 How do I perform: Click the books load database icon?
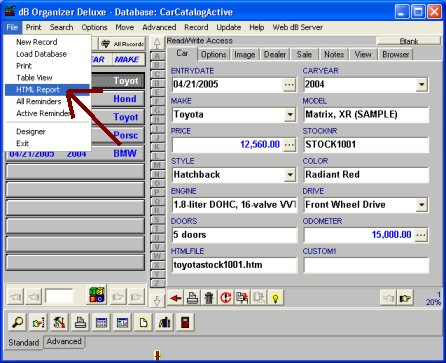pos(164,323)
